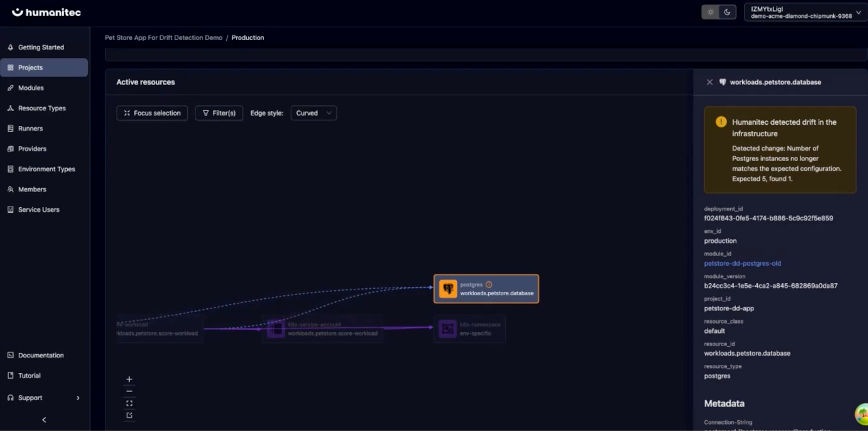The image size is (868, 431).
Task: Click the resource_type postgres value
Action: 717,376
